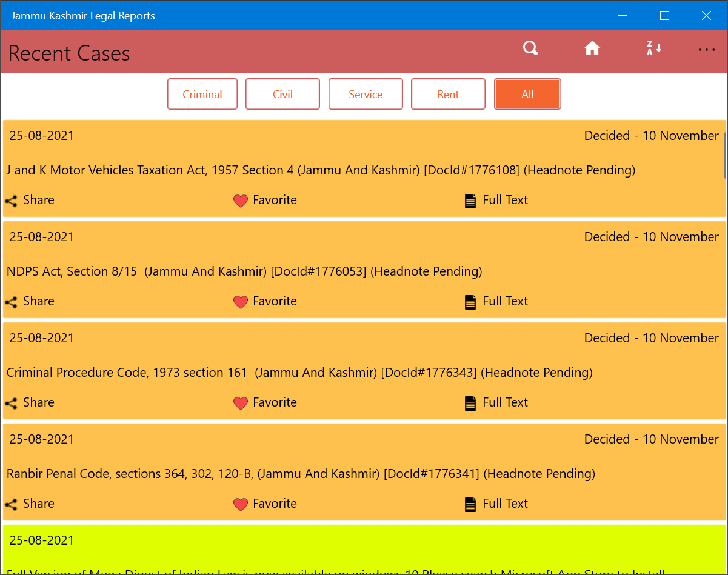728x575 pixels.
Task: Select Ranbir Penal Code sections 364, 302 headnote
Action: point(301,474)
